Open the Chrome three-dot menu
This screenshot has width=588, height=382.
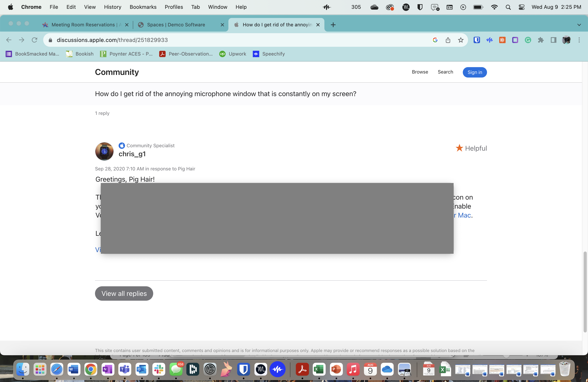(579, 40)
